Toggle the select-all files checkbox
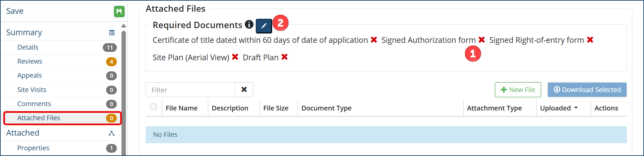The image size is (644, 156). [x=154, y=107]
